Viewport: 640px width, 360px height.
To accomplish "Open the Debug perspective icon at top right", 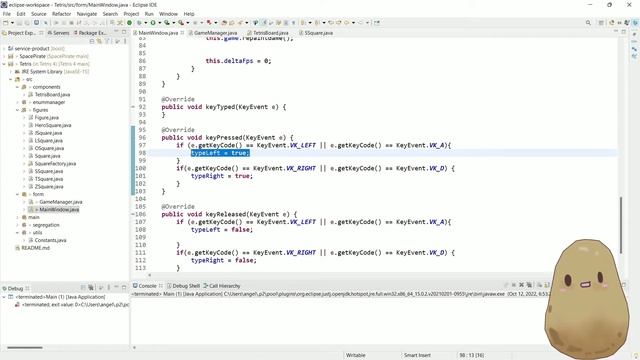I will 636,23.
